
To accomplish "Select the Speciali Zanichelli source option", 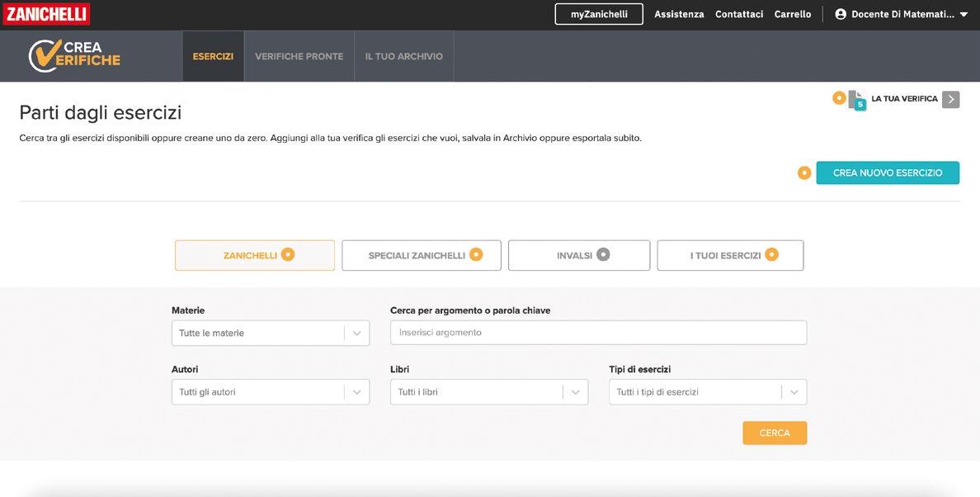I will (x=422, y=256).
